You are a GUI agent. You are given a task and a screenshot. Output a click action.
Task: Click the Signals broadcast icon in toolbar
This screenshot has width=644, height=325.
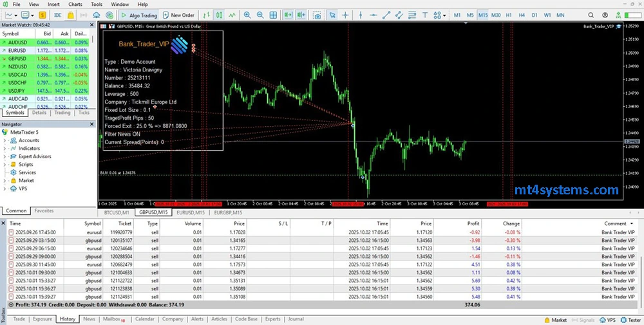point(83,15)
